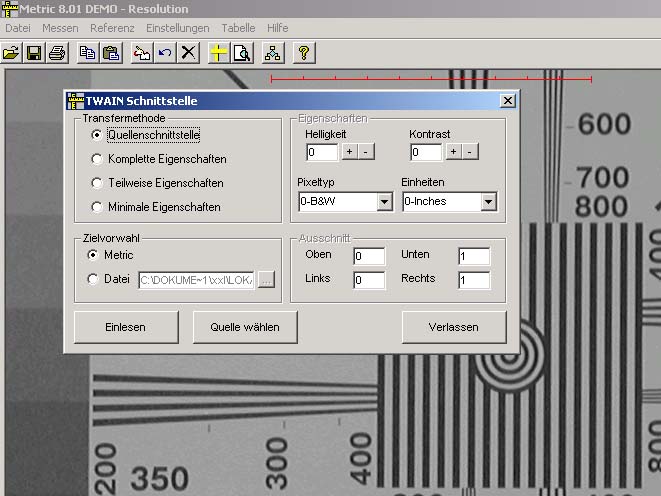
Task: Click the Rechts input field
Action: click(474, 280)
